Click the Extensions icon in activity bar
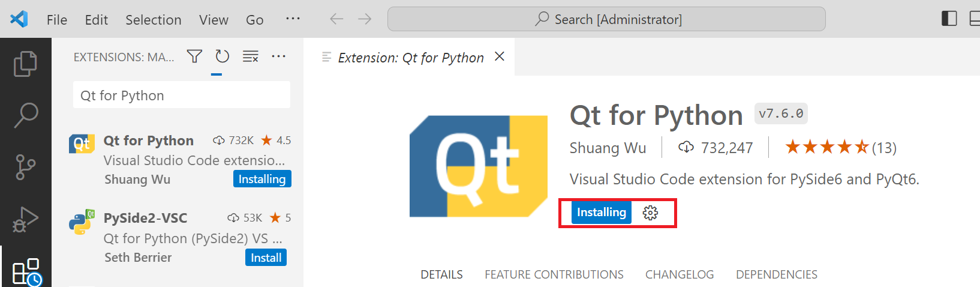The width and height of the screenshot is (980, 287). pyautogui.click(x=26, y=272)
